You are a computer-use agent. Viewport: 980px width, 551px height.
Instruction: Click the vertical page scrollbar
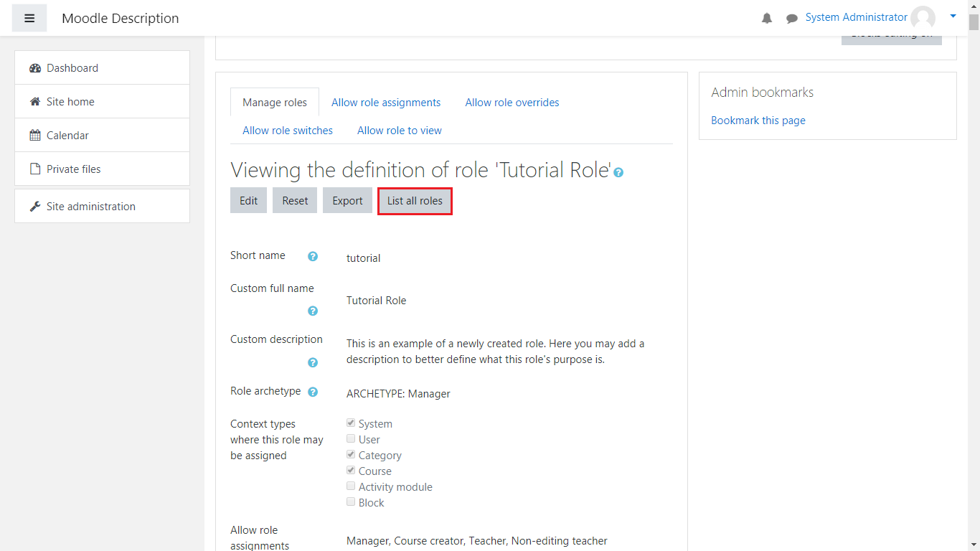point(974,287)
